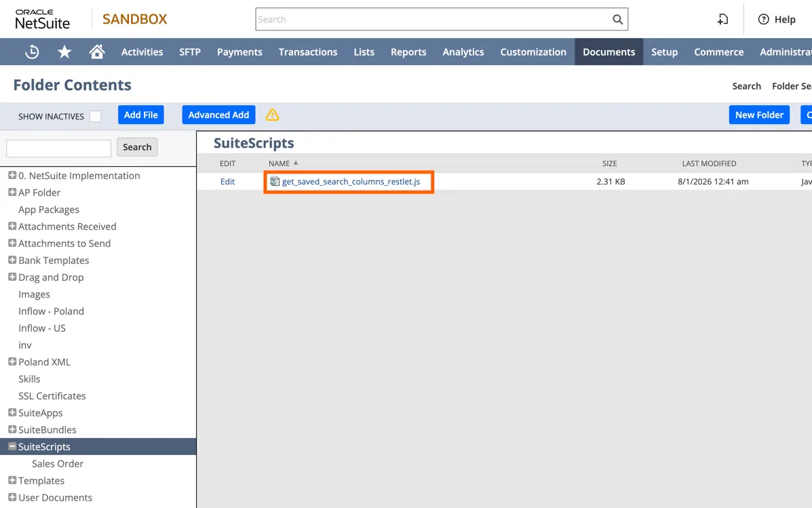Click the JavaScript file icon beside get_saved_search_columns_restlet.js
Viewport: 812px width, 508px height.
click(x=275, y=181)
